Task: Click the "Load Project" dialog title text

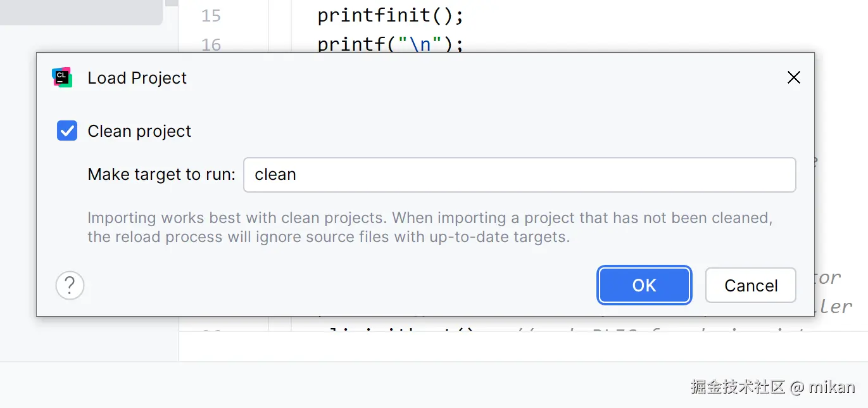Action: pyautogui.click(x=137, y=78)
